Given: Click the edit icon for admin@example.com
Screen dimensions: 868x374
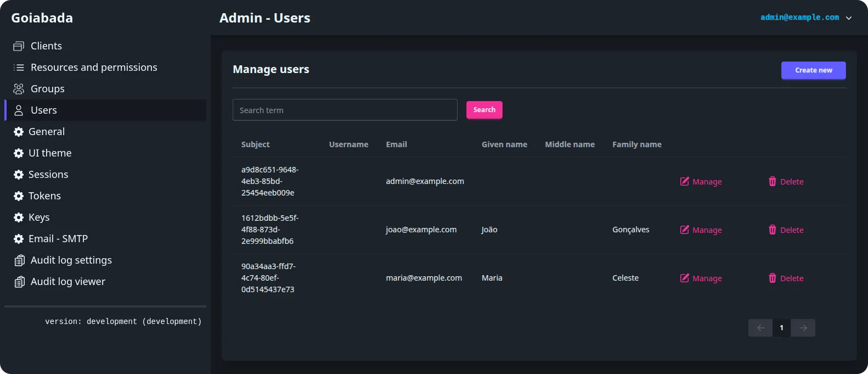Looking at the screenshot, I should tap(685, 181).
